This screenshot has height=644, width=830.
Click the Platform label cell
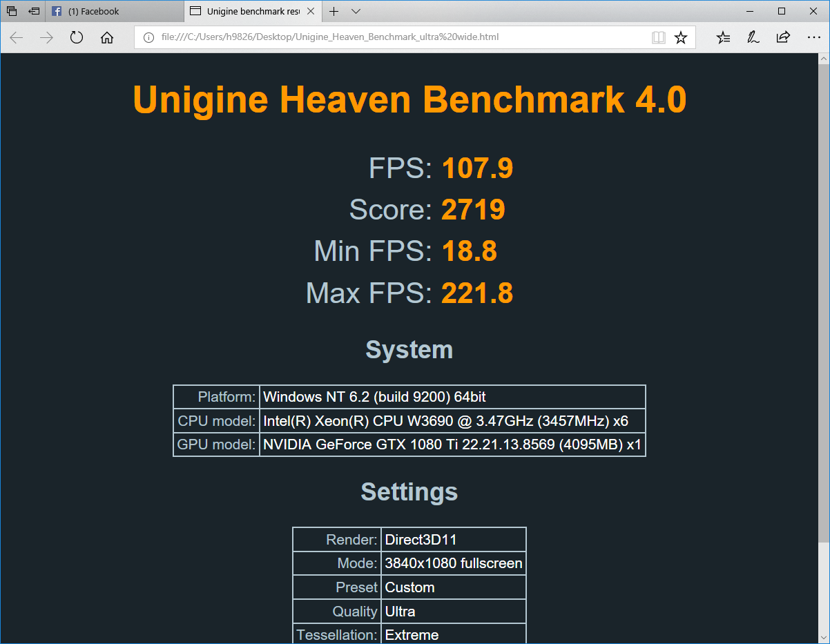pos(216,397)
